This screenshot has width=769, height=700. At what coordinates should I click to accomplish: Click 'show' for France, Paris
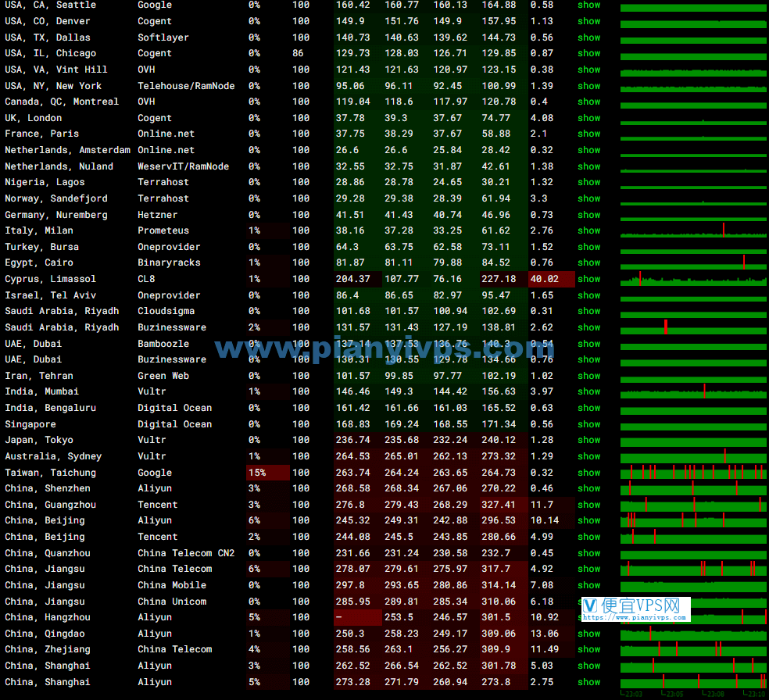click(x=588, y=134)
